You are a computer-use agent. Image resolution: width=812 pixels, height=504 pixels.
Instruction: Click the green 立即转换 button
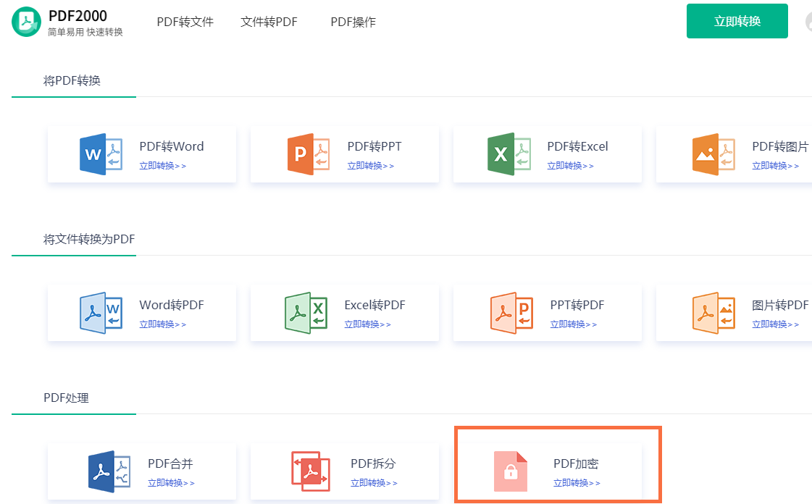(737, 21)
